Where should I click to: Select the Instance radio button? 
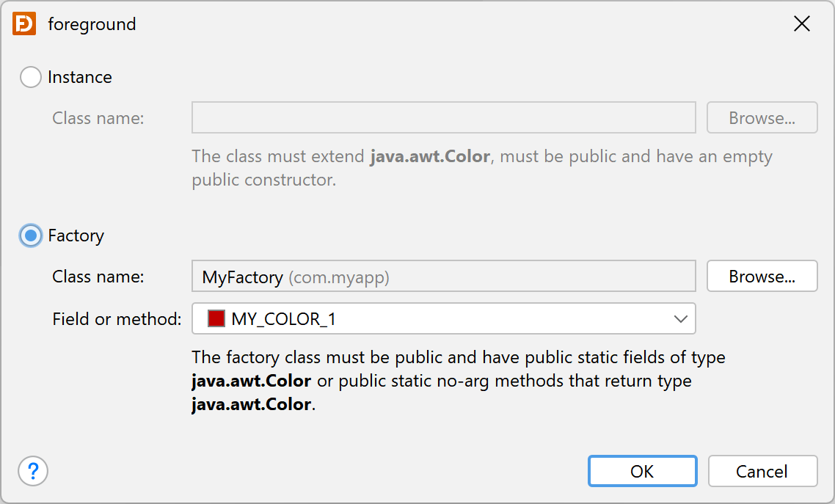(x=30, y=77)
